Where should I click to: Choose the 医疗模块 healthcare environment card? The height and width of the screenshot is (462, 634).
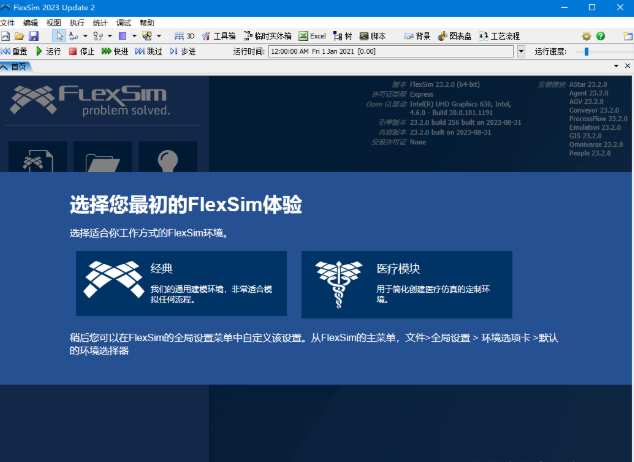[x=407, y=284]
